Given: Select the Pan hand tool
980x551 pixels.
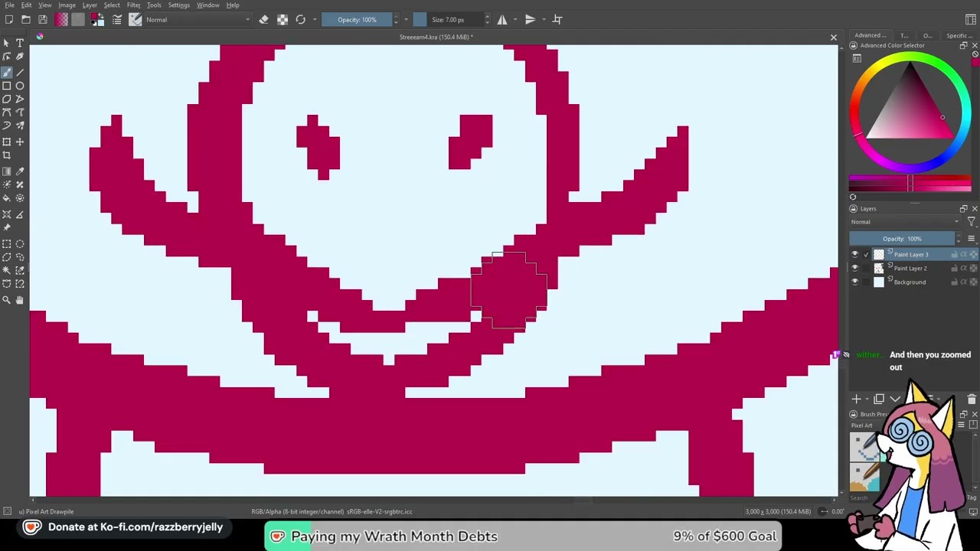Looking at the screenshot, I should [x=20, y=300].
